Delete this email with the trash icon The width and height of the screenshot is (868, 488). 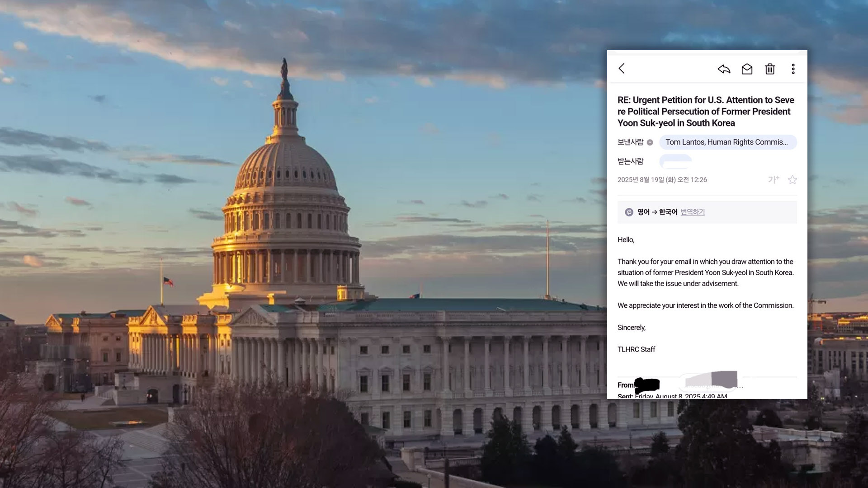[770, 69]
